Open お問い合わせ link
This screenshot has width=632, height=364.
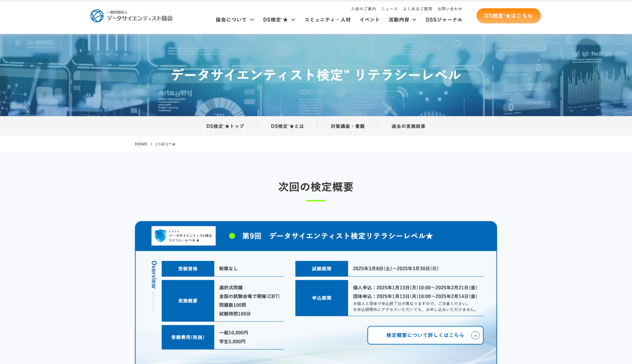[x=450, y=9]
